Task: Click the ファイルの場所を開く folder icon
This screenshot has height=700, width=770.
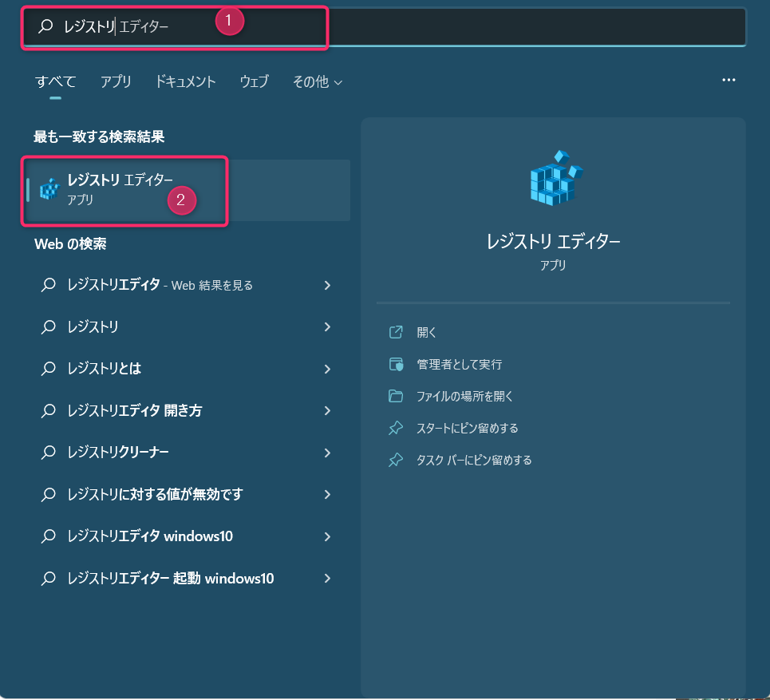Action: click(396, 396)
